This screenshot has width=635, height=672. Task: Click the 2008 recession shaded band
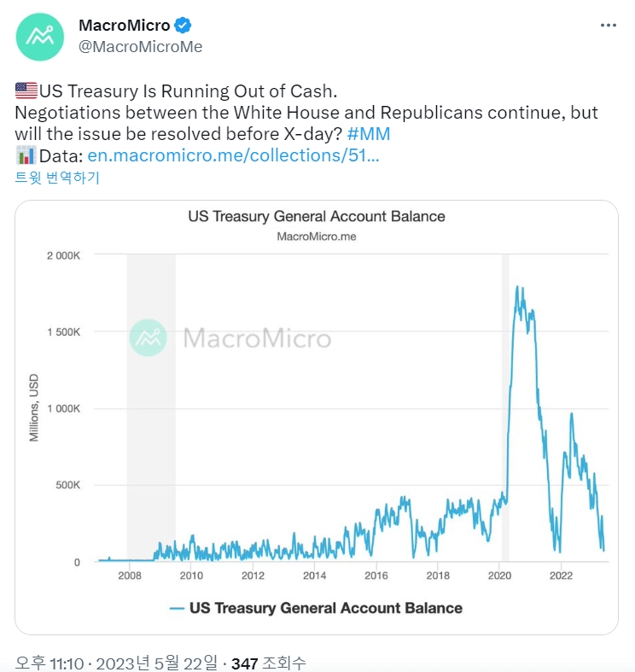click(x=151, y=407)
